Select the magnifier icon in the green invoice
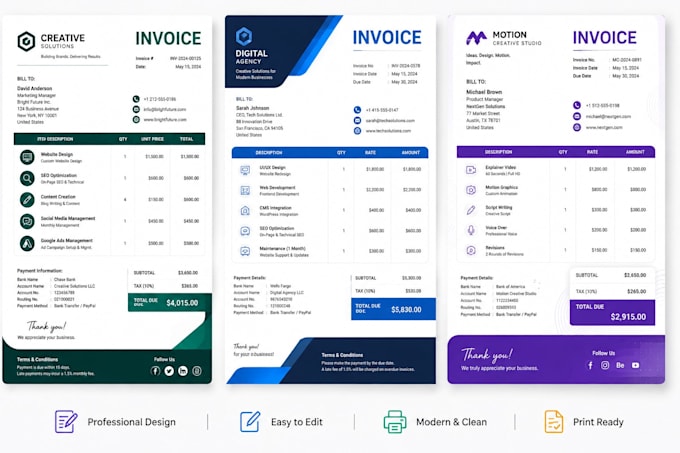 coord(27,178)
